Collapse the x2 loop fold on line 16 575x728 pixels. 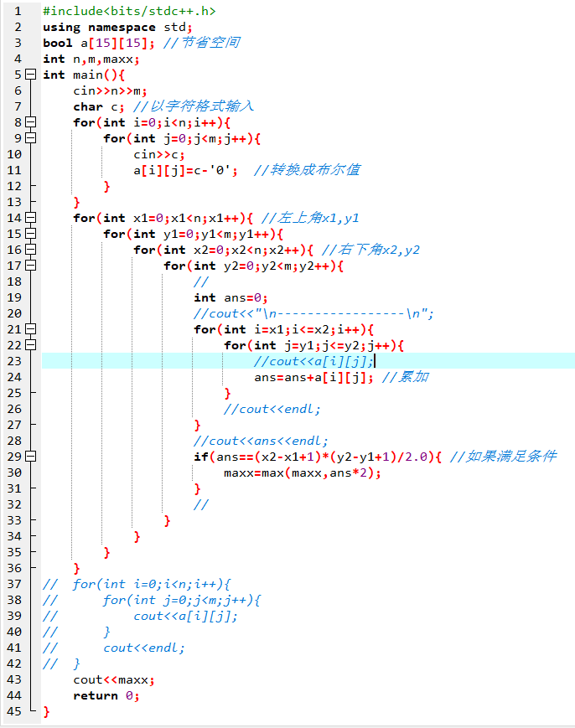pos(32,250)
